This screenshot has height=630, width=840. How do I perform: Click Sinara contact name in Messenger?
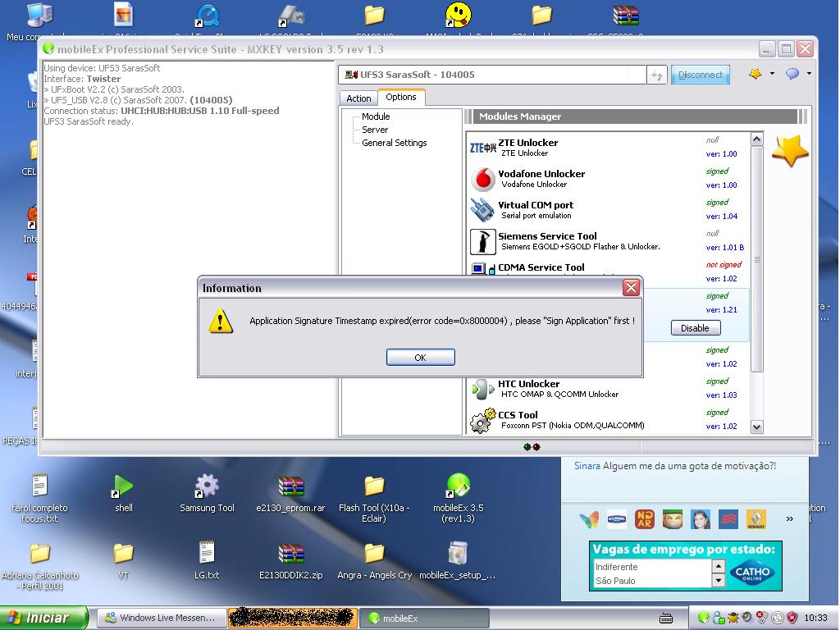click(x=587, y=466)
